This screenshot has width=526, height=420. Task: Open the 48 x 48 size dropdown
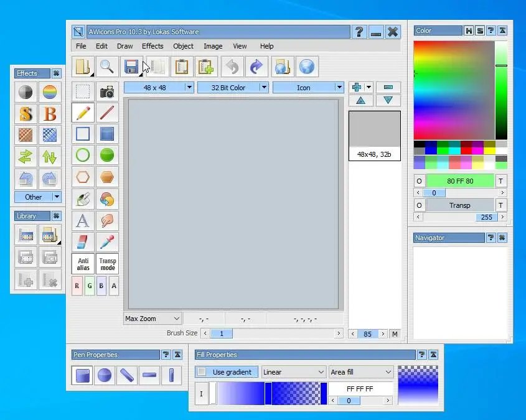pyautogui.click(x=189, y=88)
